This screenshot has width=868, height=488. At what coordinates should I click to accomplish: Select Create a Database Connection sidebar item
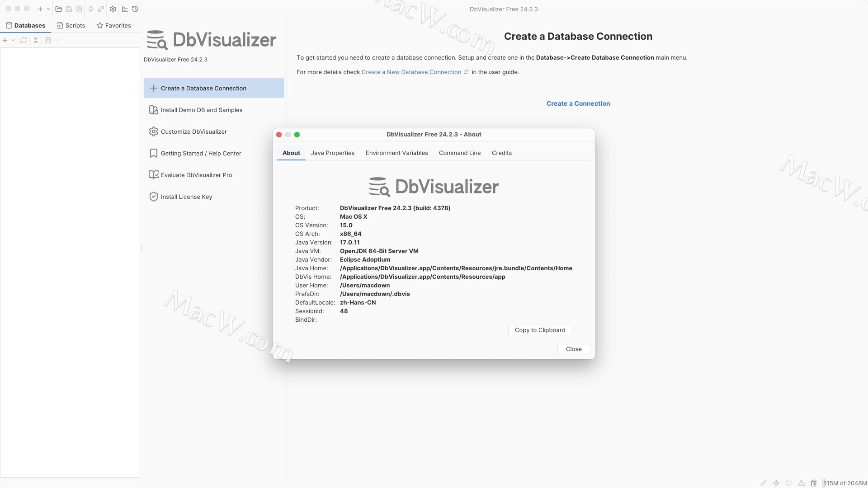coord(214,88)
